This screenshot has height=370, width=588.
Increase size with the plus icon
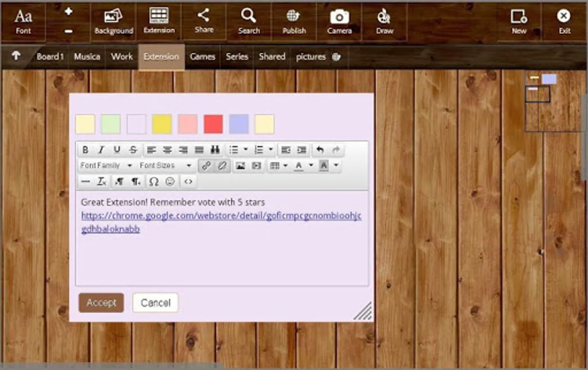(69, 12)
